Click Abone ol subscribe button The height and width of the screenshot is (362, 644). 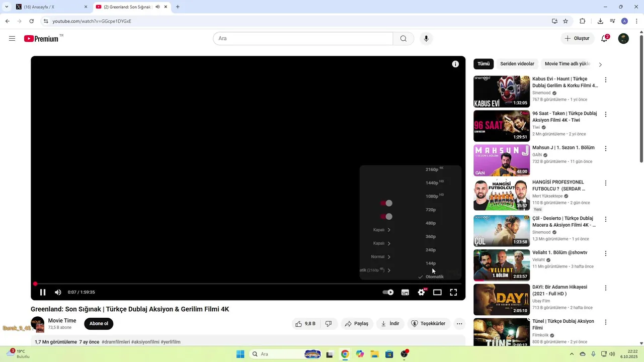tap(99, 324)
